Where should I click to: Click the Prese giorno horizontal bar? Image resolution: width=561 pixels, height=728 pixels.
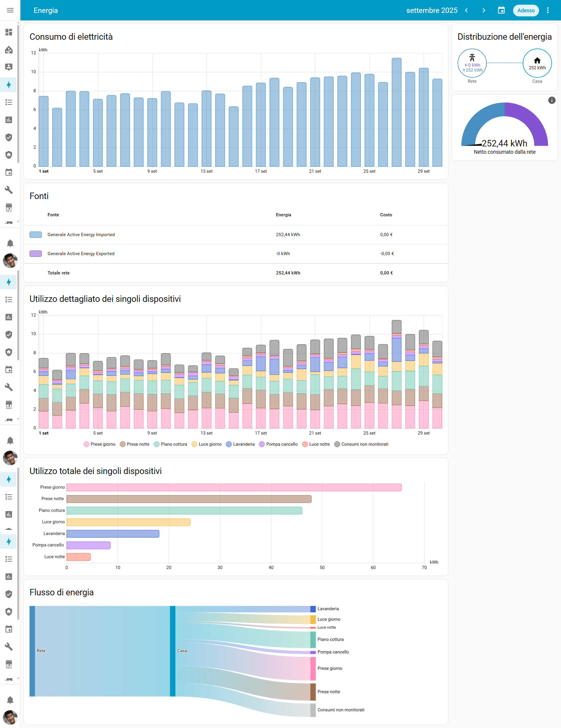[x=234, y=487]
